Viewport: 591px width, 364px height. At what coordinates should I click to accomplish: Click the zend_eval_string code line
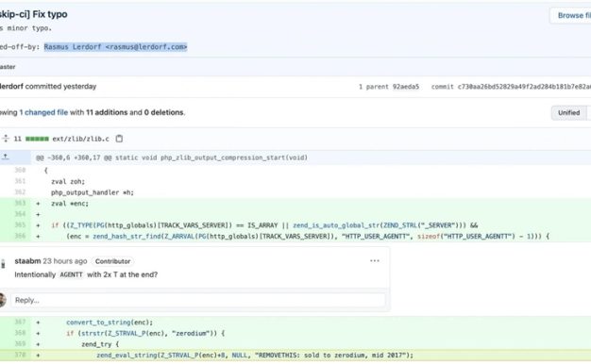coord(255,355)
